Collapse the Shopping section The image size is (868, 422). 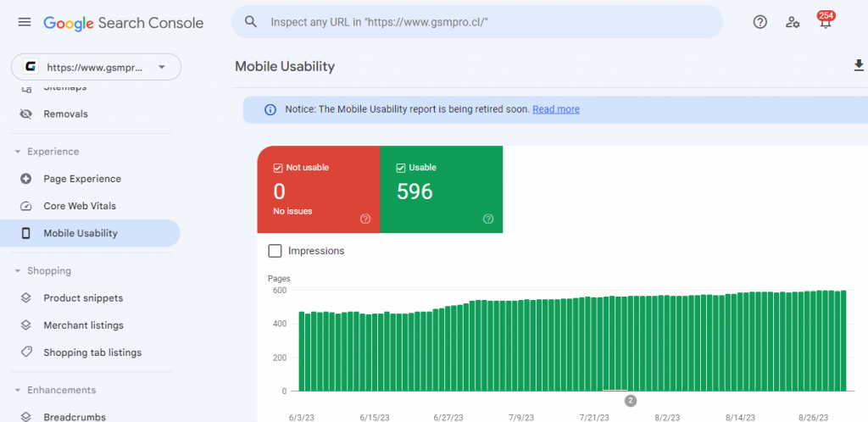click(18, 271)
